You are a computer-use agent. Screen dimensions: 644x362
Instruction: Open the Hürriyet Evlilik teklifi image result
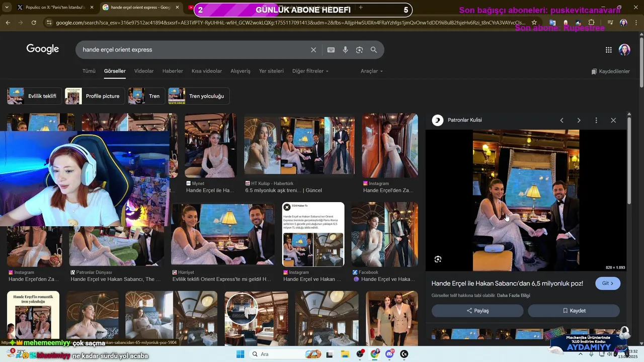click(222, 234)
